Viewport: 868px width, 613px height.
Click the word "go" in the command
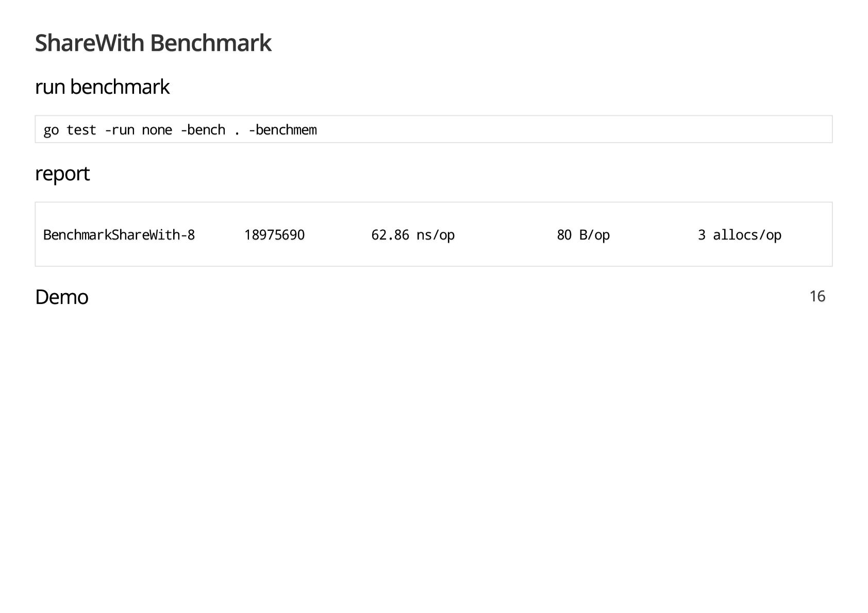tap(51, 130)
